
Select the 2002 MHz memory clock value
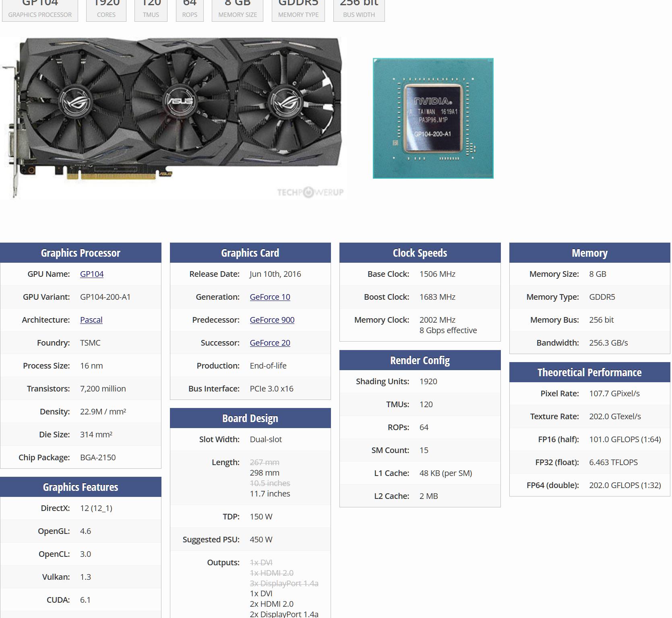click(x=437, y=320)
